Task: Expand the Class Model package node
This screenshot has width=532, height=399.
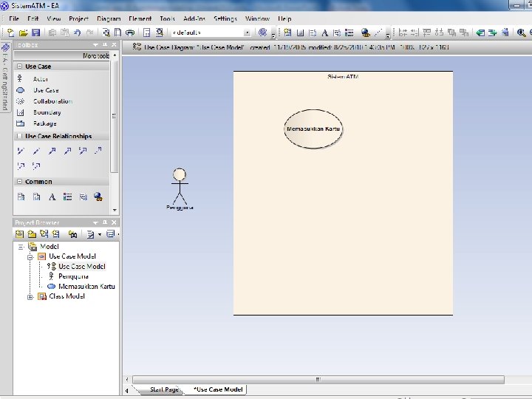Action: pyautogui.click(x=30, y=297)
